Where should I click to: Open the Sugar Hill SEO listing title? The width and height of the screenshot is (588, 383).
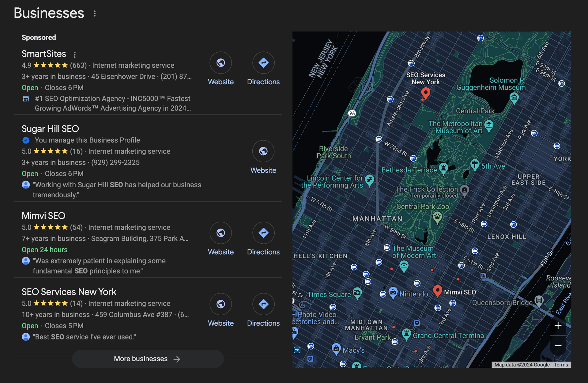click(50, 129)
